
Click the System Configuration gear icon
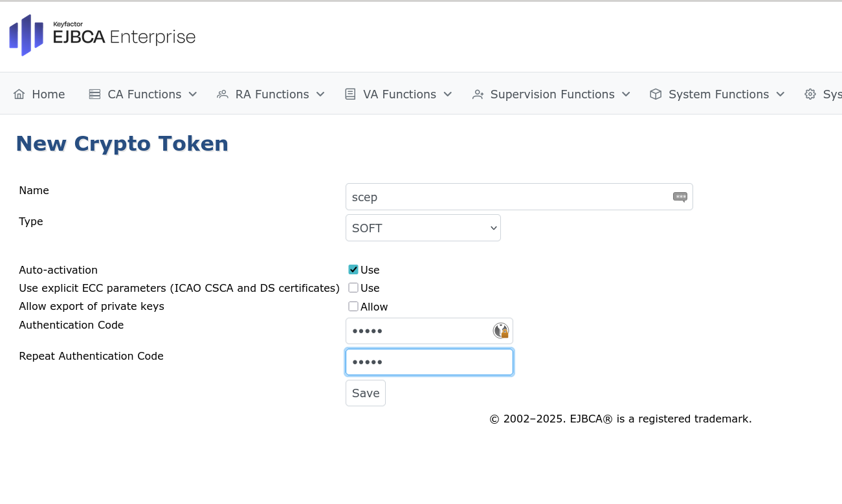[810, 94]
